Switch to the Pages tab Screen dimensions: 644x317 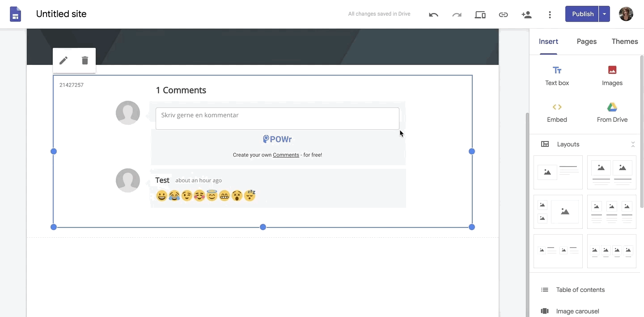tap(587, 42)
